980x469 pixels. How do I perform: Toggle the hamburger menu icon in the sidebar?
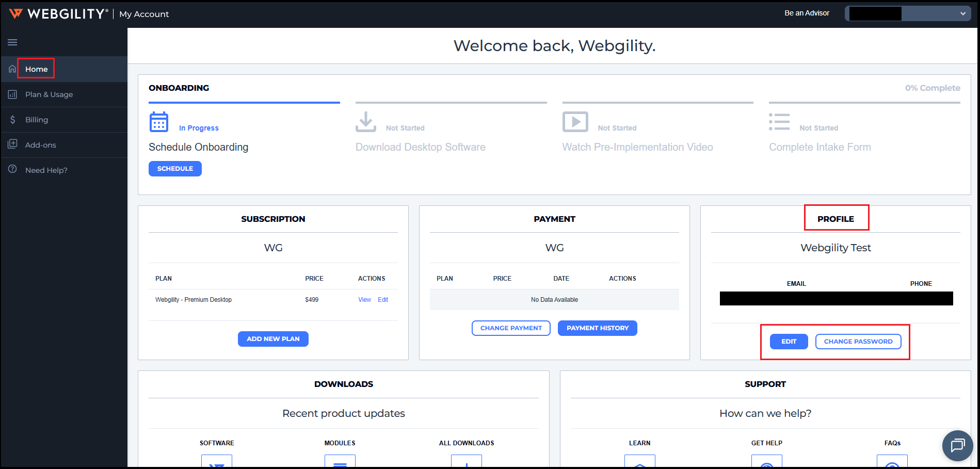[x=12, y=42]
